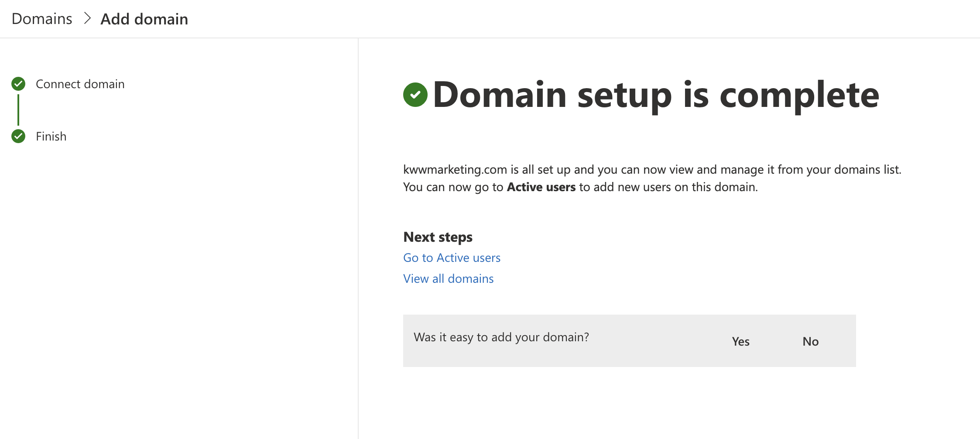Click the gray feedback banner background
Viewport: 980px width, 439px height.
point(654,356)
